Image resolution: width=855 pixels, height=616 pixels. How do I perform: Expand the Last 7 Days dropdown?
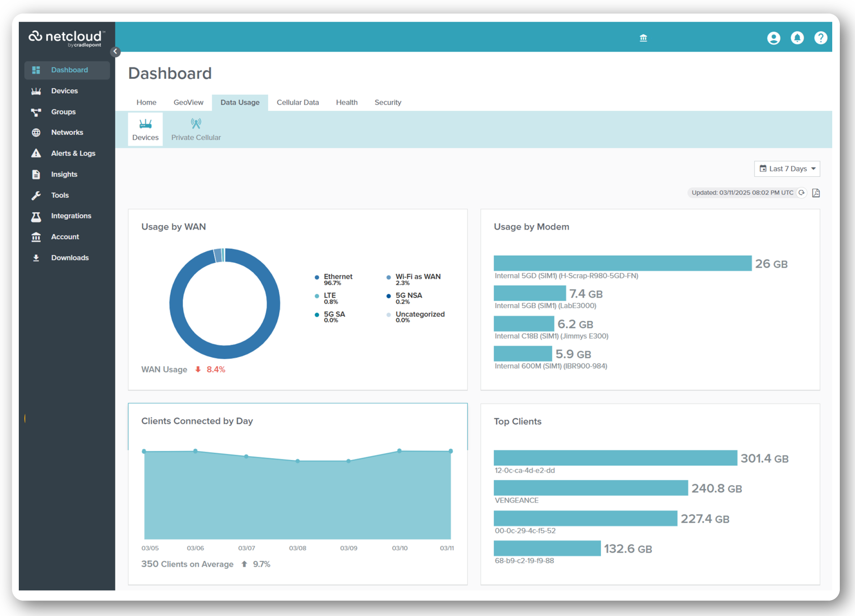[x=787, y=169]
